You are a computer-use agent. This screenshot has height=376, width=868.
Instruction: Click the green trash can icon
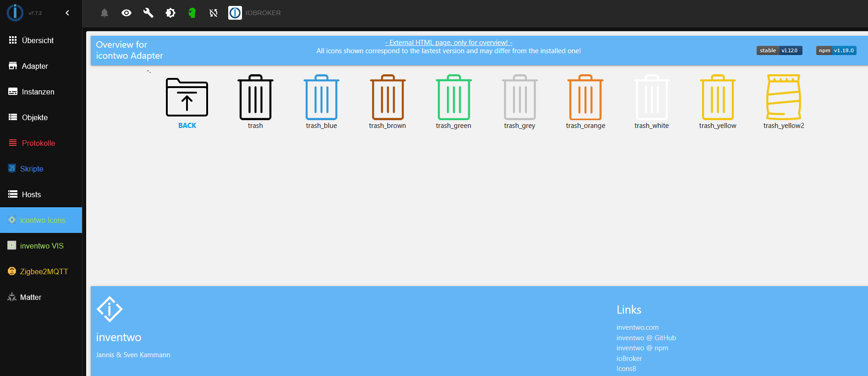[x=453, y=97]
